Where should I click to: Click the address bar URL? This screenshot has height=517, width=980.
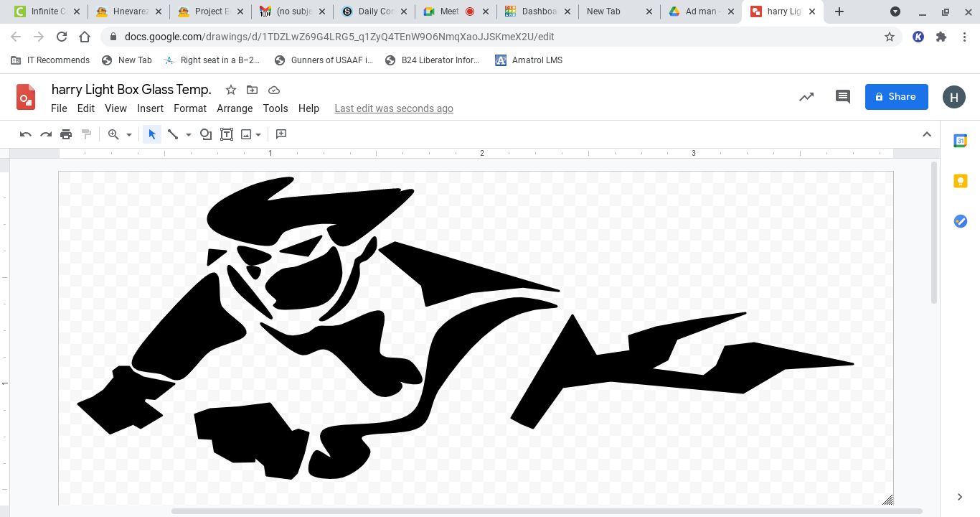point(339,37)
